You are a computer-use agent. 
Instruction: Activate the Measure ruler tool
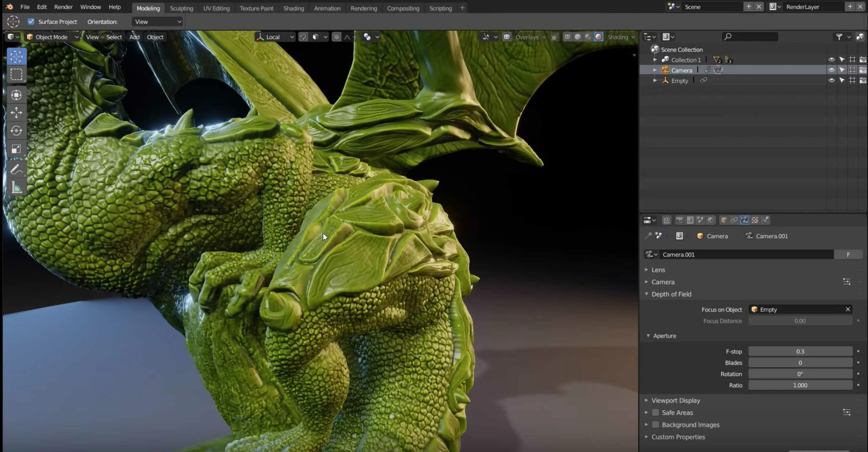[x=16, y=188]
